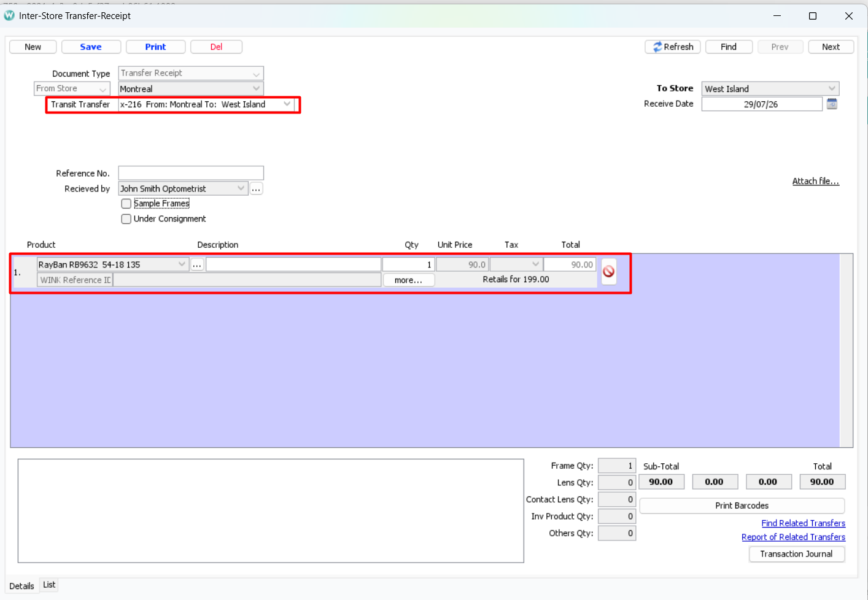Image resolution: width=868 pixels, height=600 pixels.
Task: Open Find Related Transfers link
Action: [x=803, y=523]
